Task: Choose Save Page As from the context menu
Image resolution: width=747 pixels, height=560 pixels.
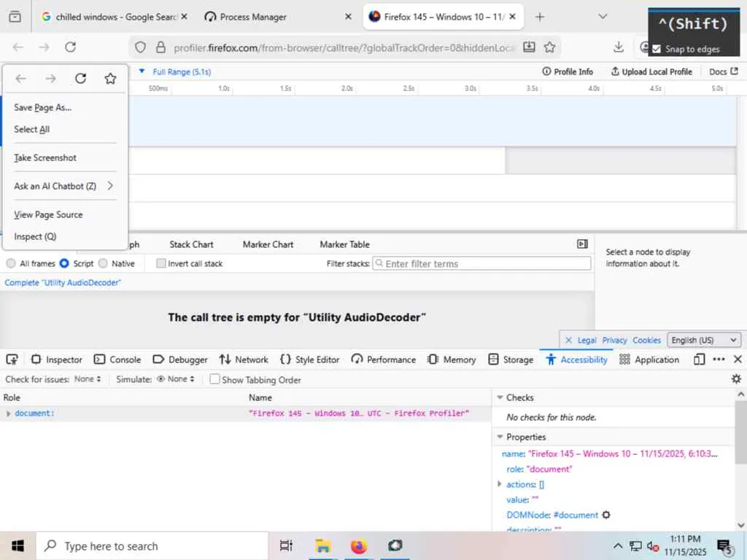Action: coord(65,108)
